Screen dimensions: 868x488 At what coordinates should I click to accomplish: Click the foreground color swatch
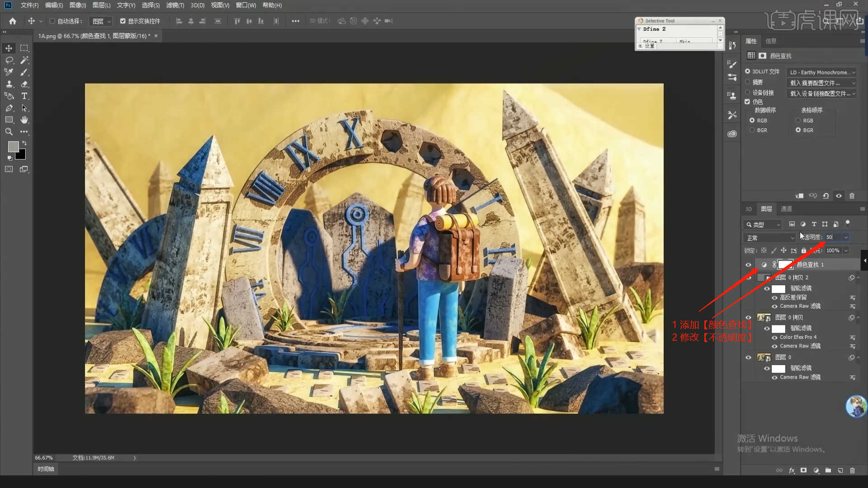click(13, 146)
